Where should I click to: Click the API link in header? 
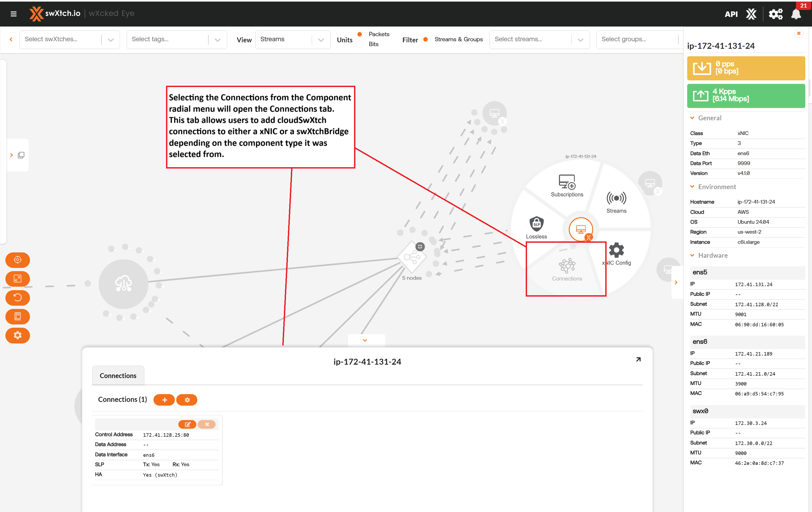click(x=731, y=14)
